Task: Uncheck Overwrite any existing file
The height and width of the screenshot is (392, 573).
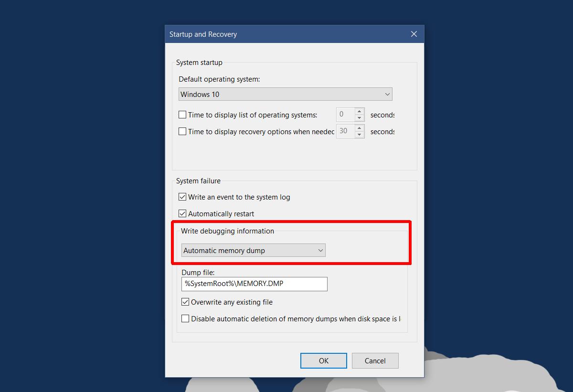Action: 185,302
